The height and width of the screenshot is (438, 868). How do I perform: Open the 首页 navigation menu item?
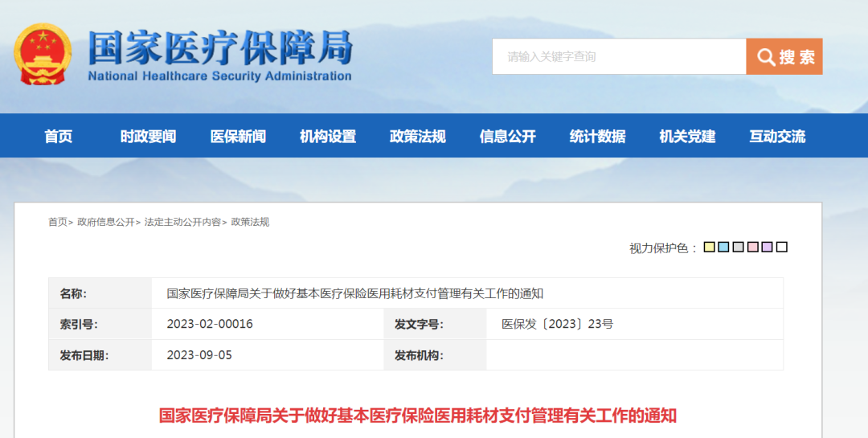(58, 136)
